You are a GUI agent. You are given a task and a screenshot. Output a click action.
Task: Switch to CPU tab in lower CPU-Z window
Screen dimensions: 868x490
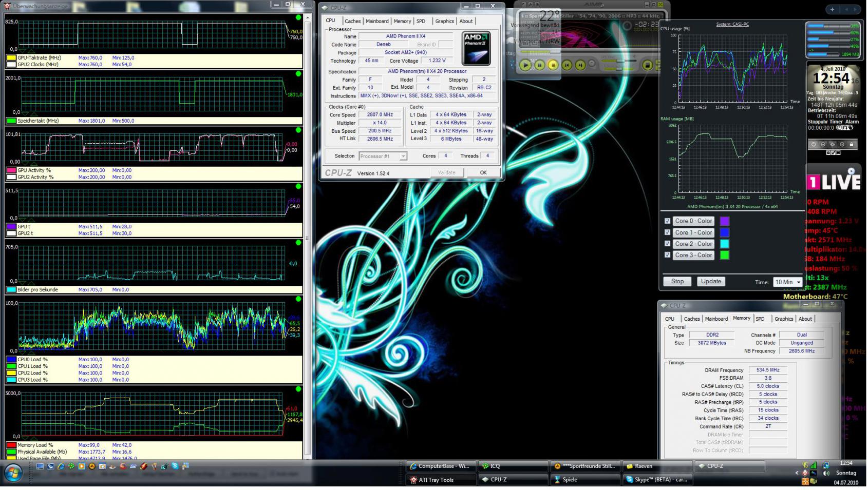tap(670, 319)
